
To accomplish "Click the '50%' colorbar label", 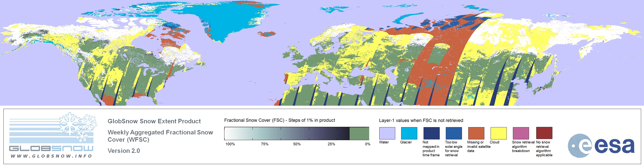I will tap(297, 144).
